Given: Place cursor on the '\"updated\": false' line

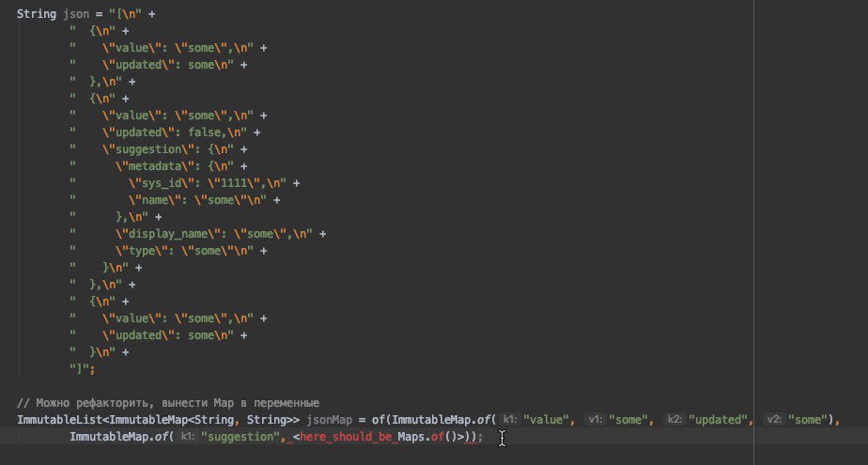Looking at the screenshot, I should 165,132.
